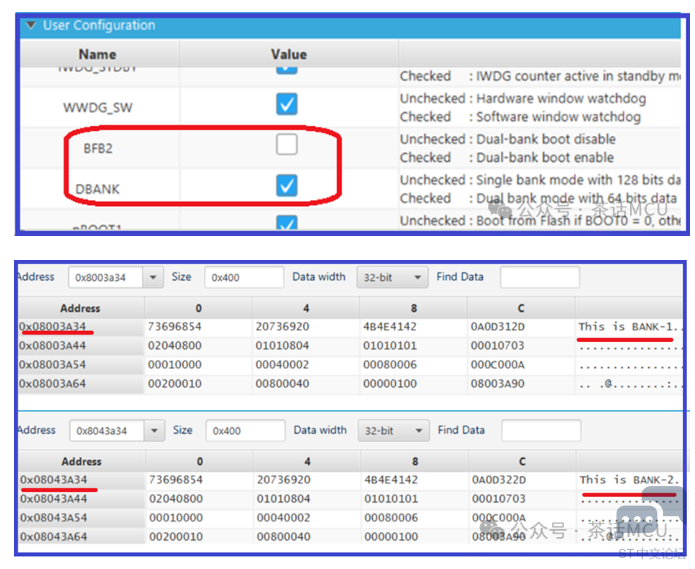
Task: Focus the Find Data box in 0x8003a34 view
Action: 538,277
